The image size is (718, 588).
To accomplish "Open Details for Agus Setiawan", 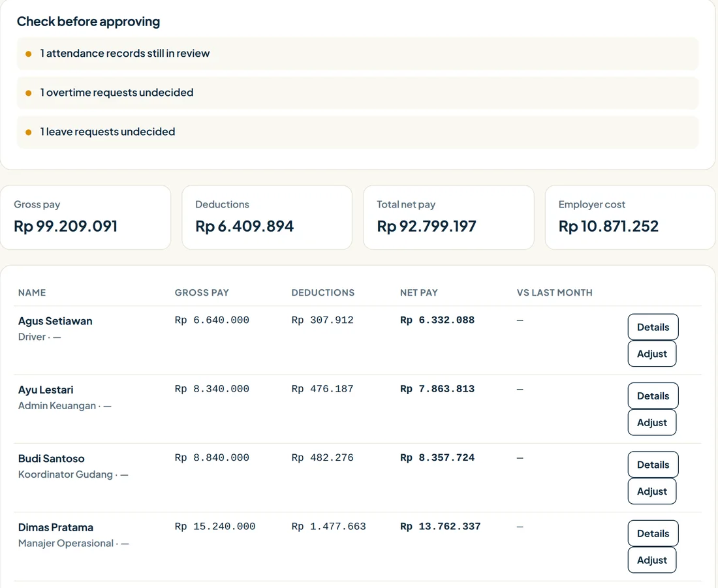I will click(653, 327).
